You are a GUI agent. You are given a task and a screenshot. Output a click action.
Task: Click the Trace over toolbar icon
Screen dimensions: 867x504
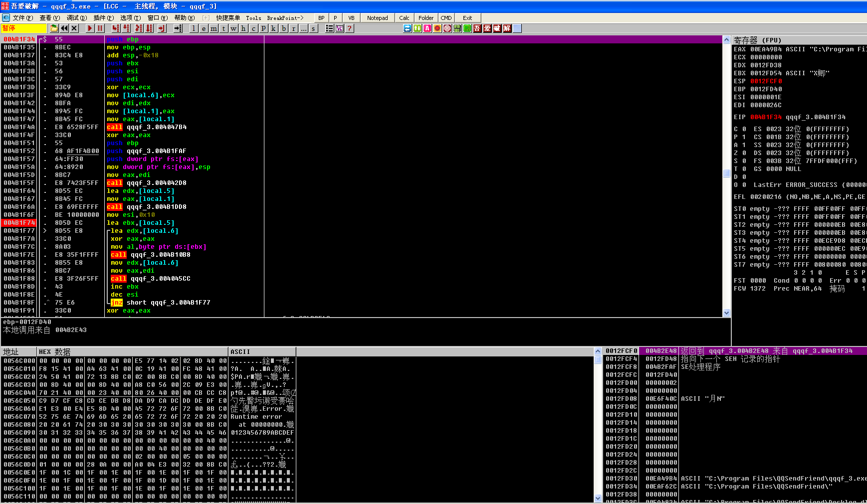(x=150, y=28)
